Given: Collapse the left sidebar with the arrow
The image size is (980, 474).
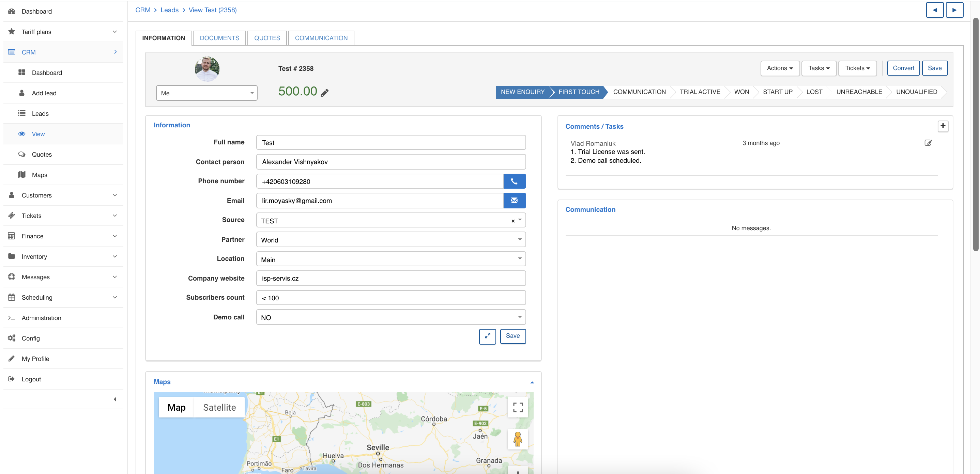Looking at the screenshot, I should [x=114, y=399].
